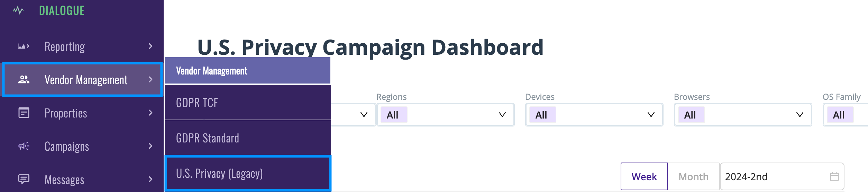Image resolution: width=868 pixels, height=192 pixels.
Task: Open the Regions dropdown
Action: click(x=446, y=115)
